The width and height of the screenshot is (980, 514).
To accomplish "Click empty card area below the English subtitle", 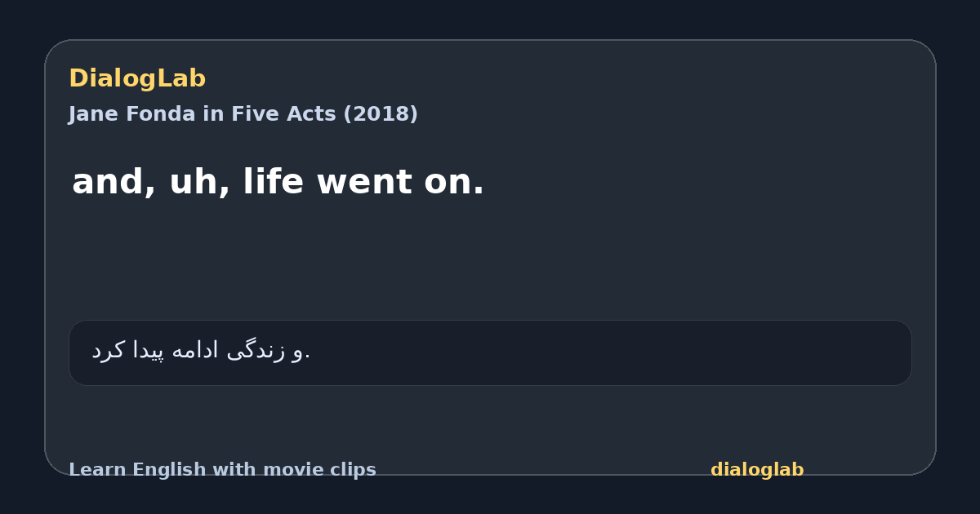I will [490, 261].
